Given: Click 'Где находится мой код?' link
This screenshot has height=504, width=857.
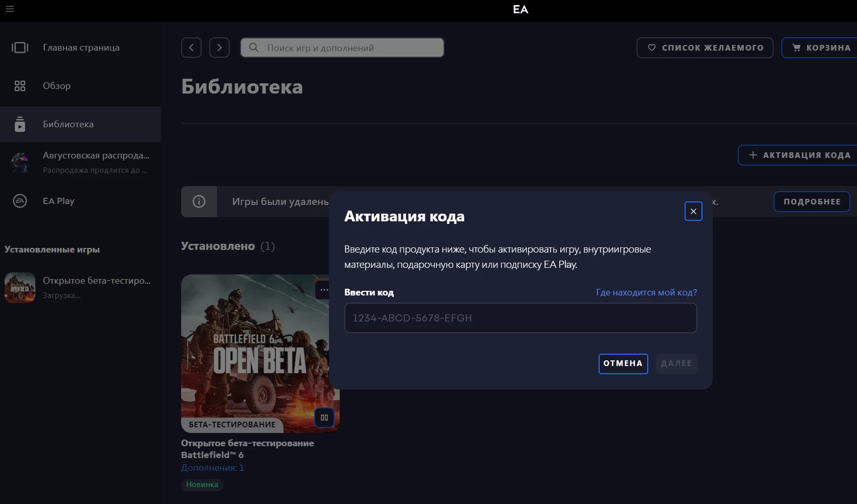Looking at the screenshot, I should pyautogui.click(x=646, y=292).
